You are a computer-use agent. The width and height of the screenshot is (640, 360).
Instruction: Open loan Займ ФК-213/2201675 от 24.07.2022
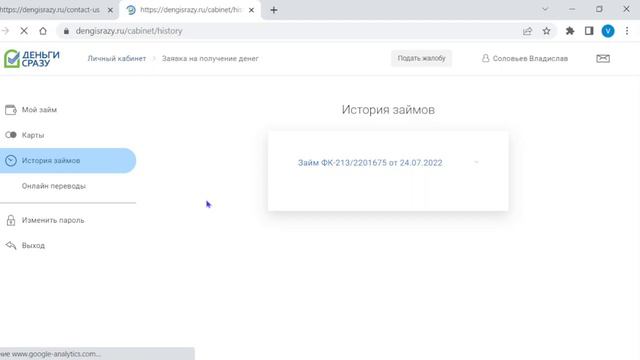click(x=370, y=162)
